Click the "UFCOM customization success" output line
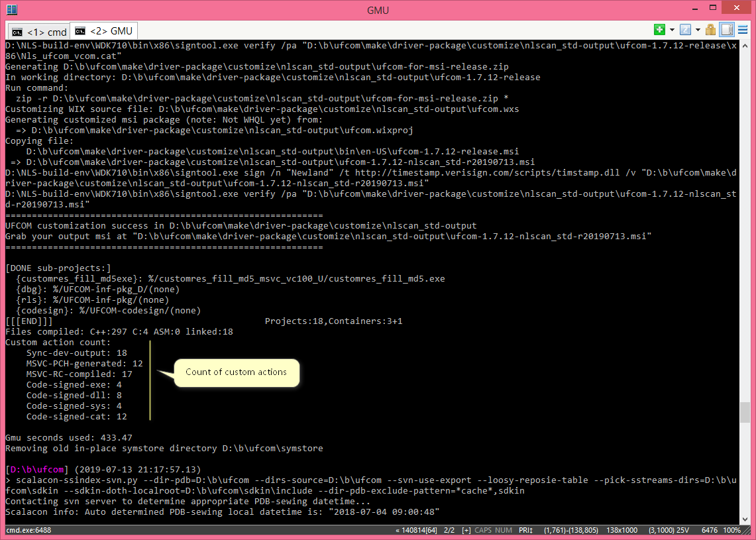The height and width of the screenshot is (540, 756). tap(241, 226)
